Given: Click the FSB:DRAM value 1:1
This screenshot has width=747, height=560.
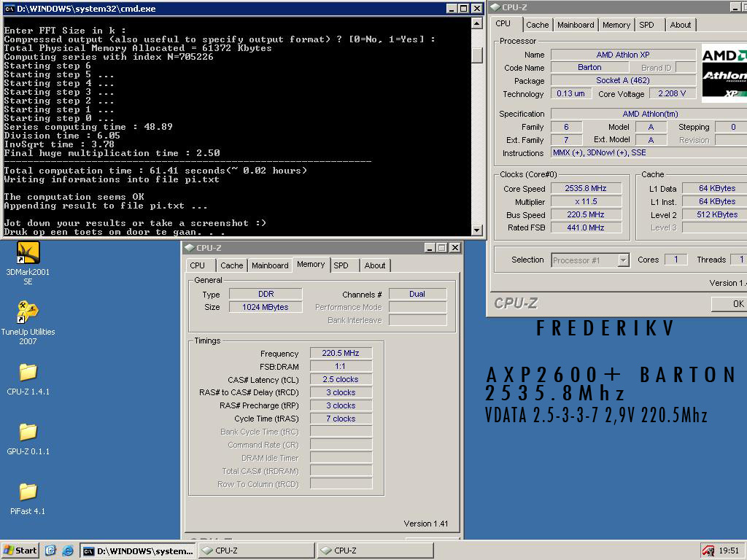Looking at the screenshot, I should (x=341, y=366).
